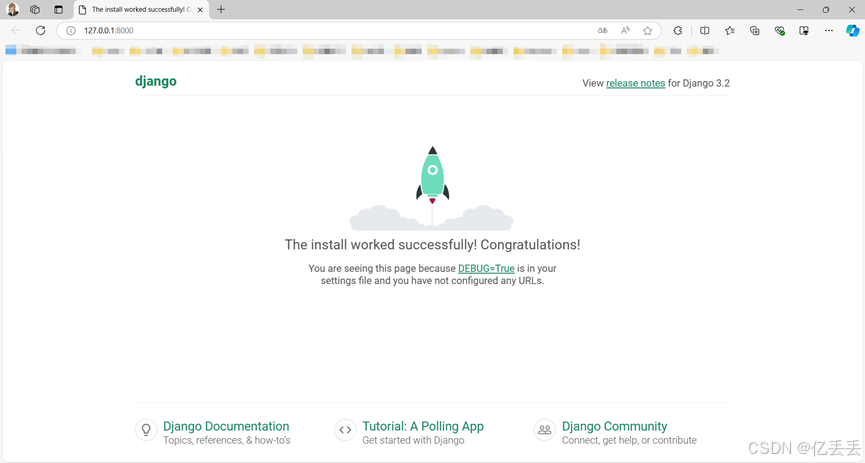Open Django Community link
The image size is (865, 463).
[x=615, y=426]
